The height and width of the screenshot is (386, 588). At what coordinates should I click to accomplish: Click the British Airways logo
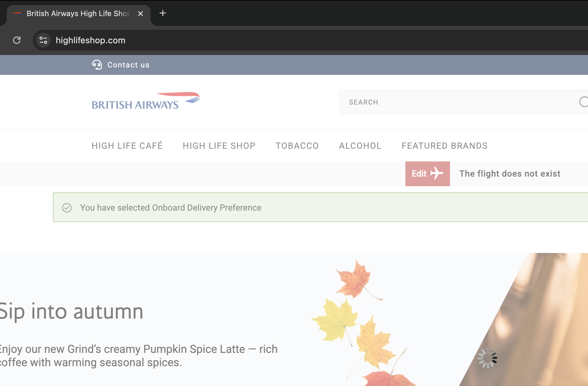coord(145,101)
